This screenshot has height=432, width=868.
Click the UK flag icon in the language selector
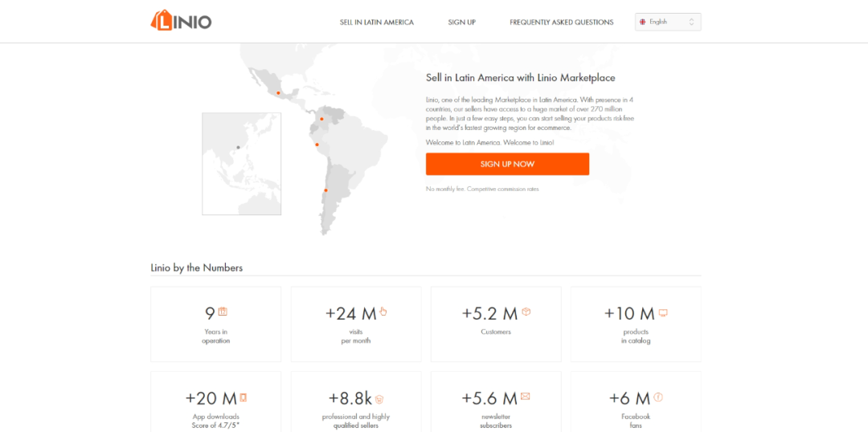click(x=642, y=22)
